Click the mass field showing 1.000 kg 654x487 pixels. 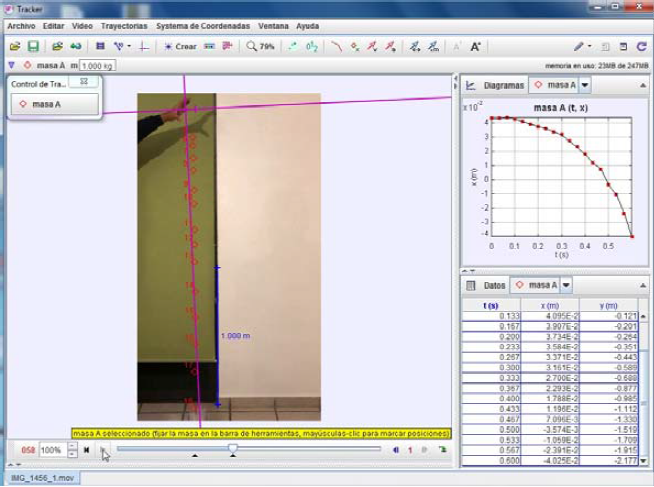[x=98, y=66]
